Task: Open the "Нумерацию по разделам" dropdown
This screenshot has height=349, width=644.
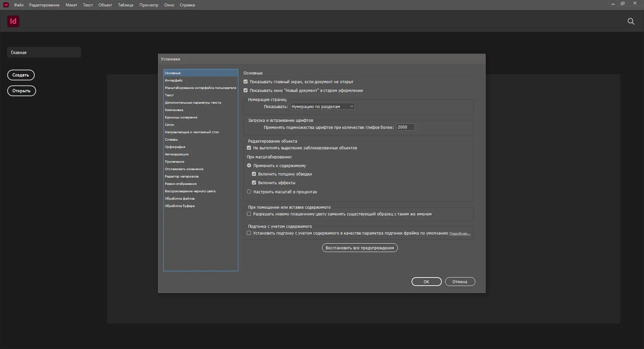Action: tap(322, 106)
